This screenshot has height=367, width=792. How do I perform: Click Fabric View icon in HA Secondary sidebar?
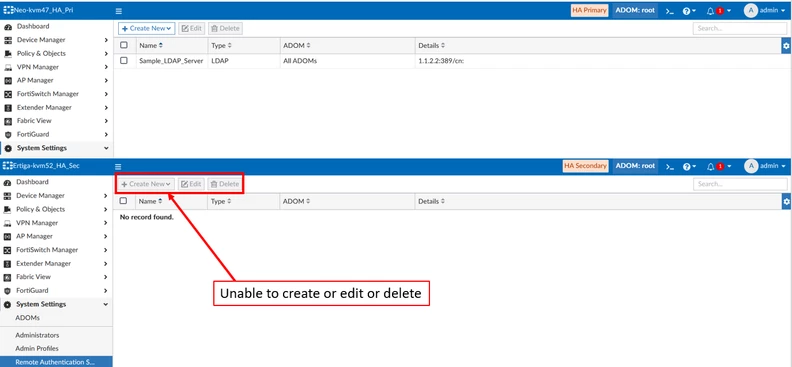[8, 277]
